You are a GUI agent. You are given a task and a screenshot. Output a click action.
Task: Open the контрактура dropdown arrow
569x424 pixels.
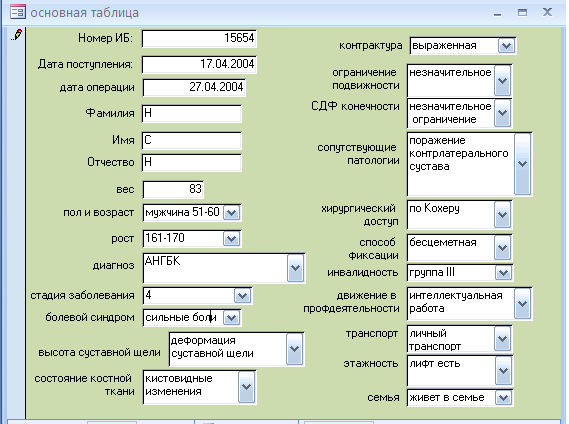pos(506,46)
